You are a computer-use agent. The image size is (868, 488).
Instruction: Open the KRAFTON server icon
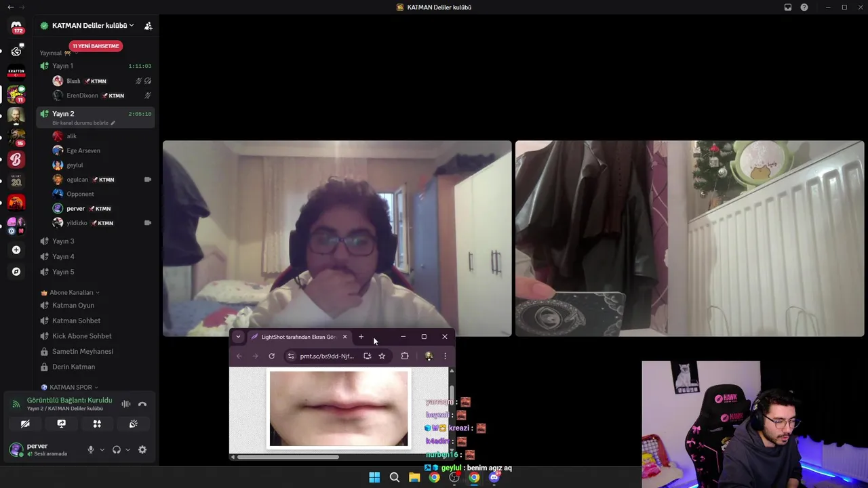16,71
